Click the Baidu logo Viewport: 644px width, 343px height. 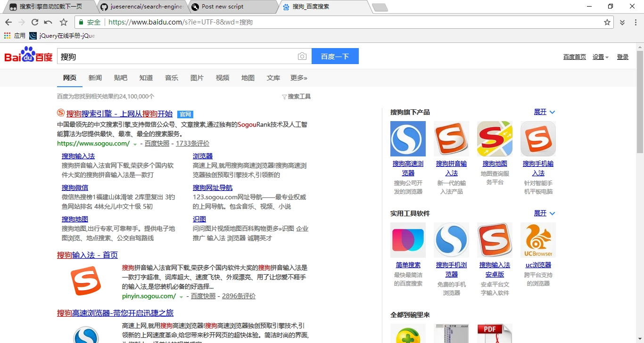click(x=28, y=56)
